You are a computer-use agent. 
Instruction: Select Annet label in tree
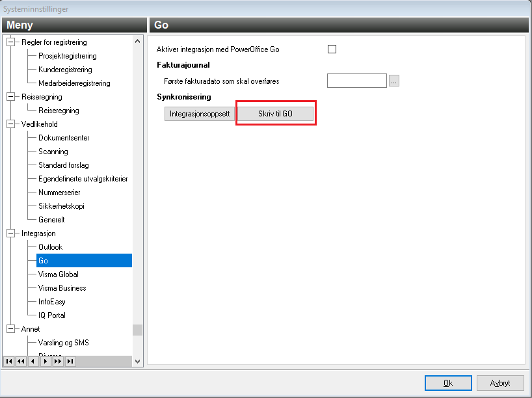click(x=31, y=329)
